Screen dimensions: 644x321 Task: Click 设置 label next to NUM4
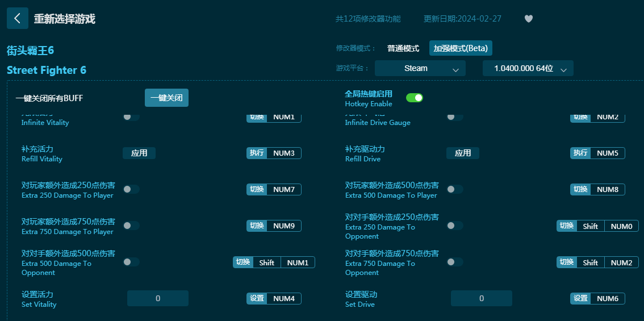point(257,298)
